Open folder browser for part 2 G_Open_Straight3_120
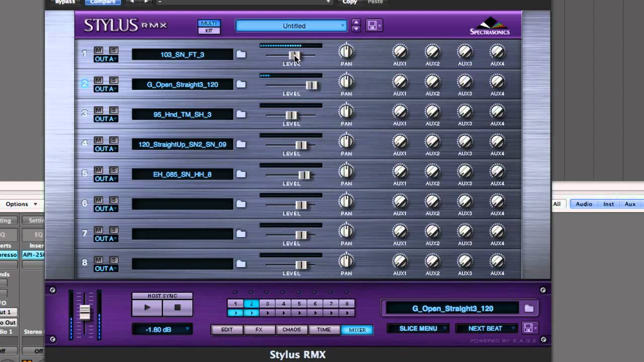 click(241, 84)
